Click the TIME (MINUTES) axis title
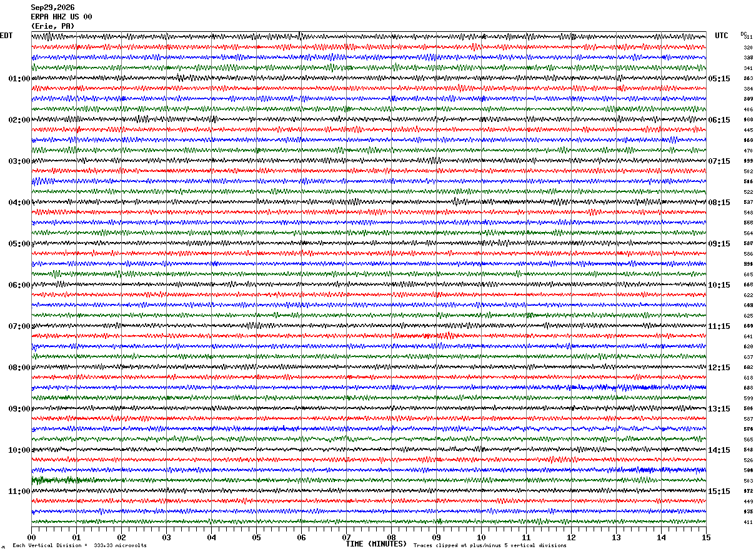This screenshot has height=554, width=756. click(x=377, y=544)
